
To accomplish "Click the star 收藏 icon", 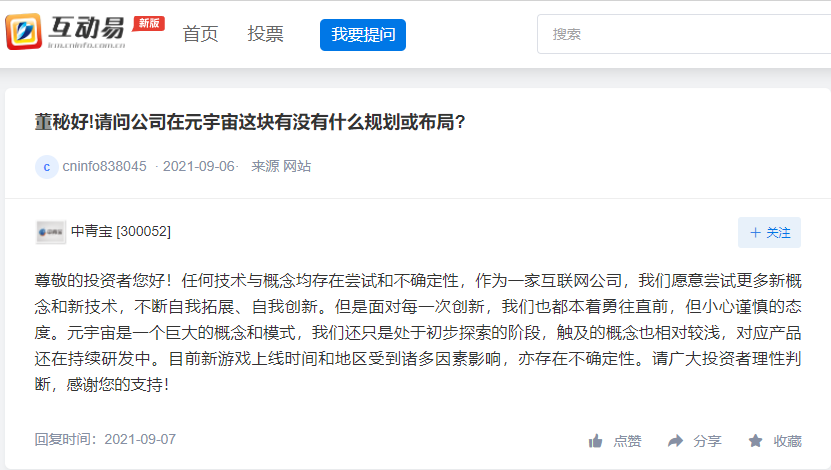I will click(755, 441).
